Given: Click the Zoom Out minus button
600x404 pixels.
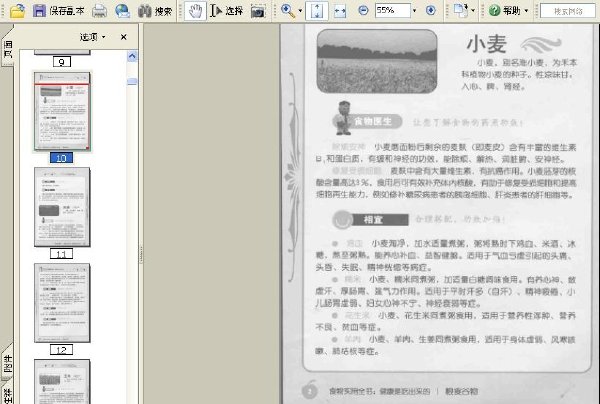Looking at the screenshot, I should click(363, 10).
